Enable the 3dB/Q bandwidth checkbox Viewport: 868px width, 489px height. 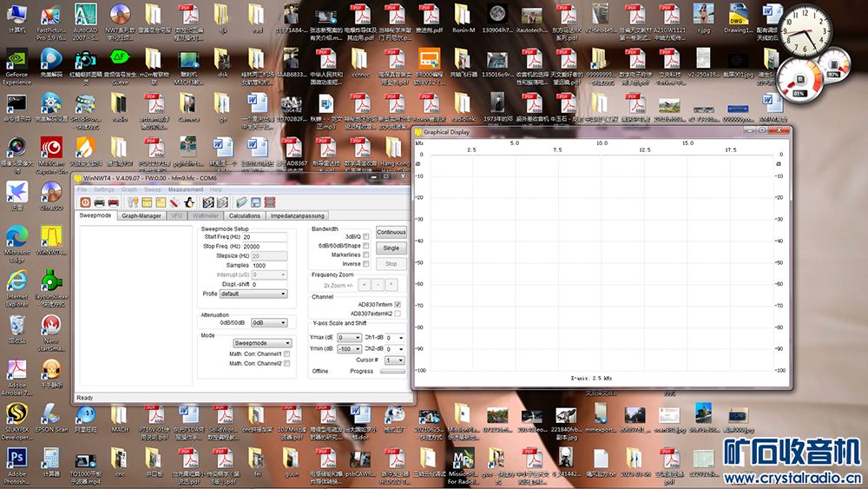pyautogui.click(x=366, y=236)
